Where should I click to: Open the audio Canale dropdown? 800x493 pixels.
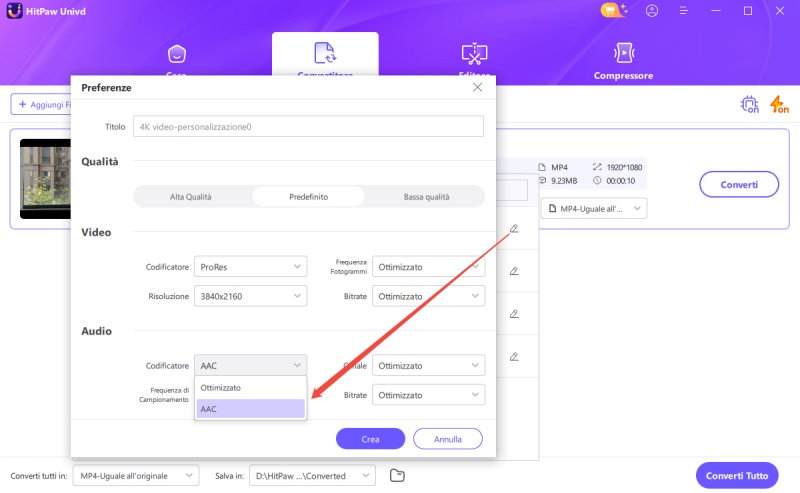point(428,365)
